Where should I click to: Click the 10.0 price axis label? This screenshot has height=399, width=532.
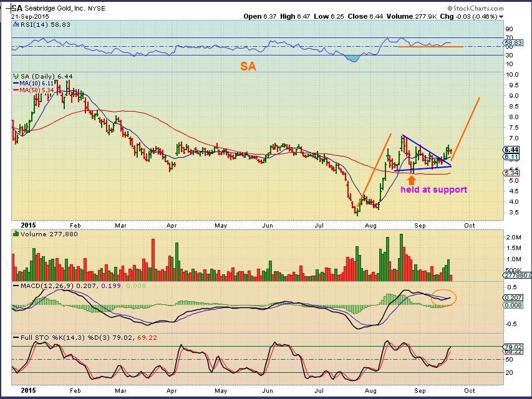(512, 75)
